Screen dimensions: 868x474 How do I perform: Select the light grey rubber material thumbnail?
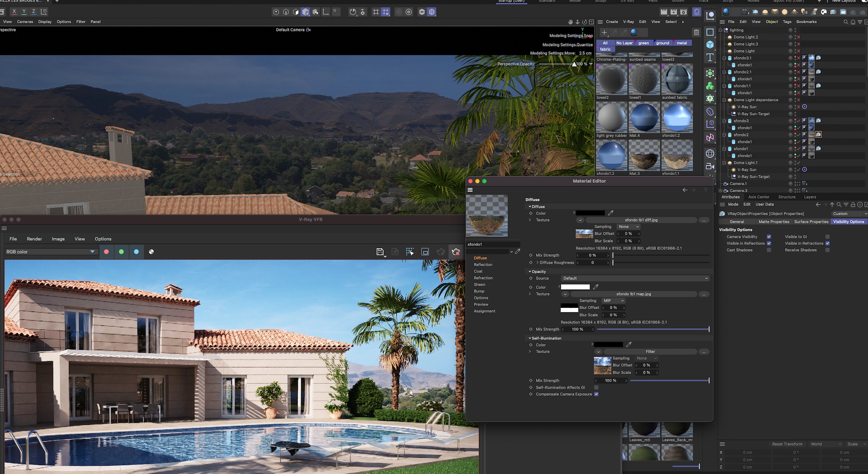612,117
